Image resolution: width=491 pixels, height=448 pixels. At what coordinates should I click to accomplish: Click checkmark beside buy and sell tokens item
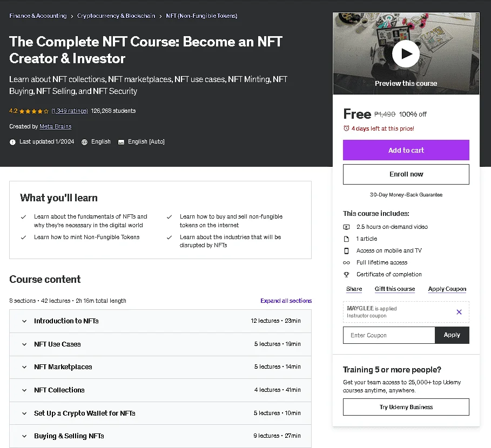click(x=170, y=217)
